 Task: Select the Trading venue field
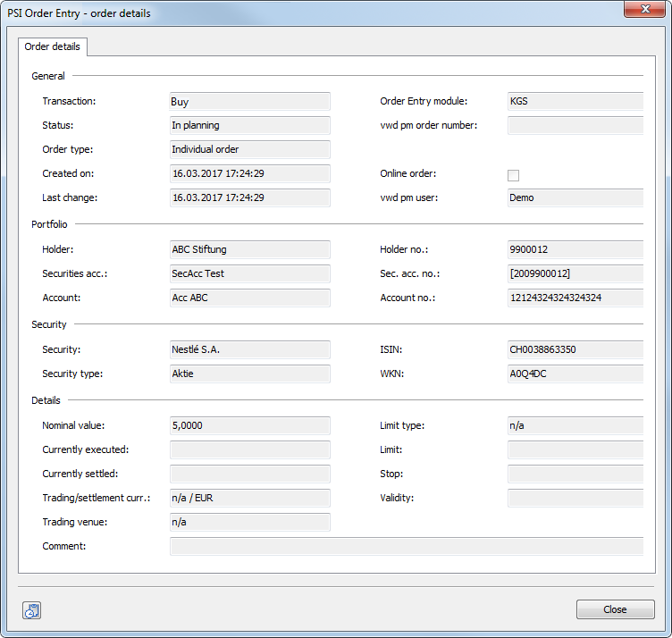(249, 522)
